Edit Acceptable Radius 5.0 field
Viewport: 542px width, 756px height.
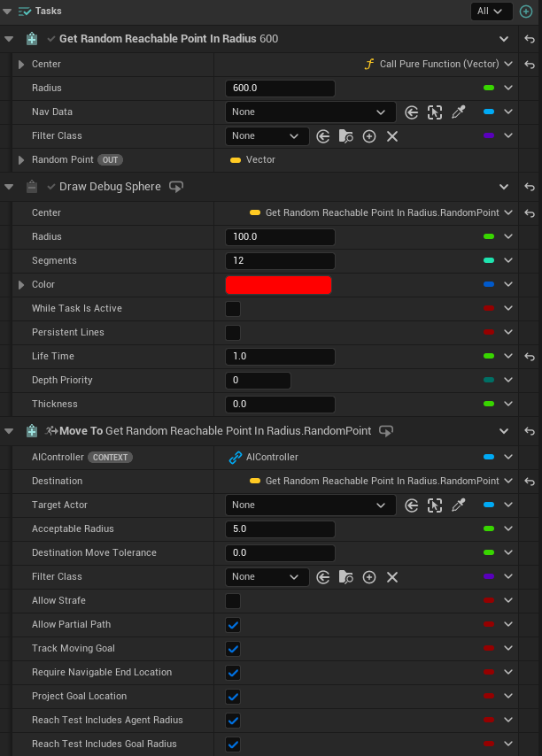[280, 528]
